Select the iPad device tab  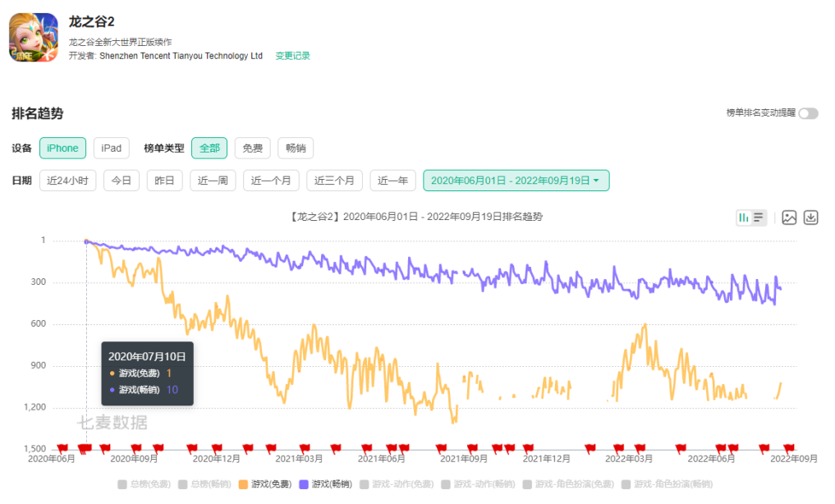[111, 148]
